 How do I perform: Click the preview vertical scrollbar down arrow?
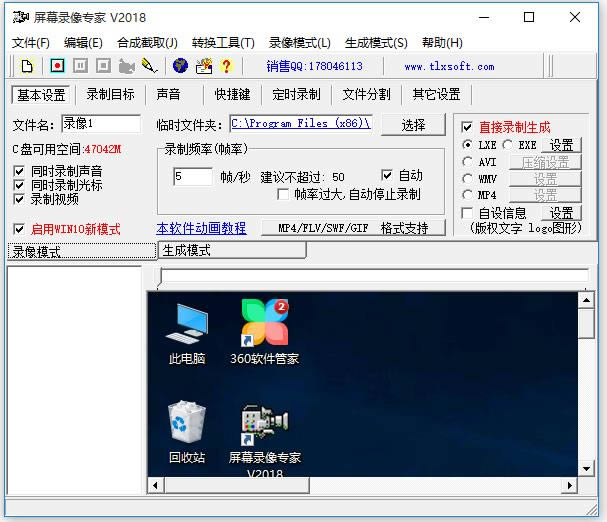(586, 469)
